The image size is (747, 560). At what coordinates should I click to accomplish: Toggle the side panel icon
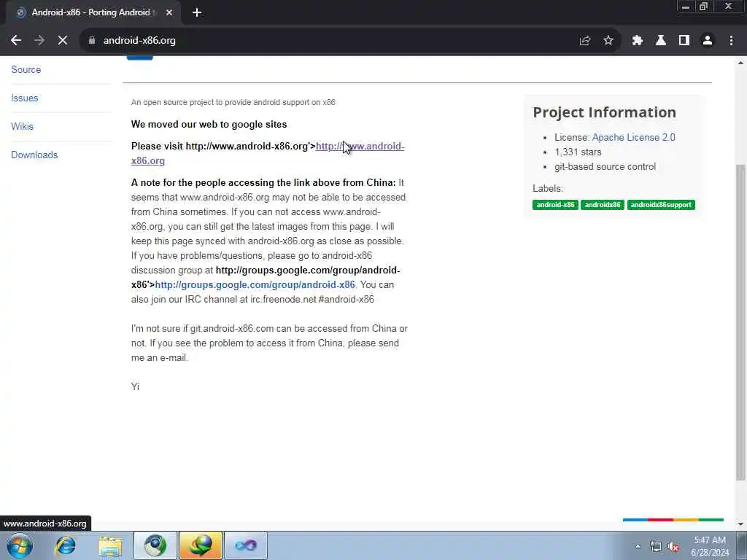tap(684, 41)
